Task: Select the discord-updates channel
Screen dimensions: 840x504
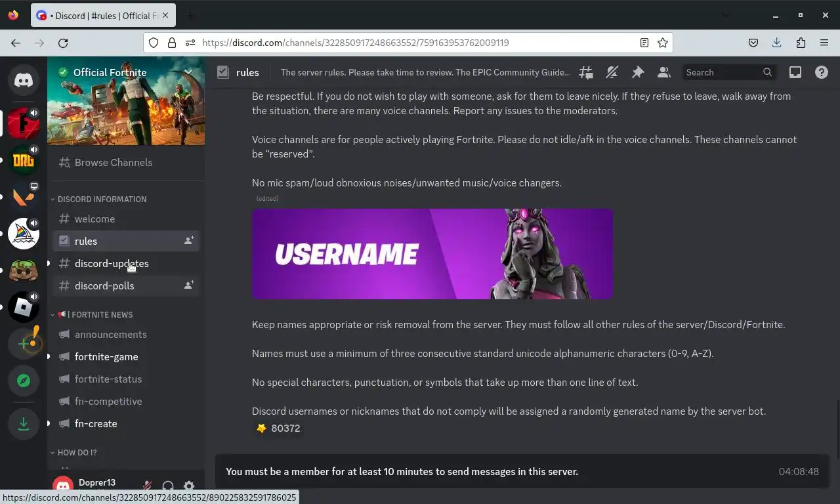Action: coord(126,263)
